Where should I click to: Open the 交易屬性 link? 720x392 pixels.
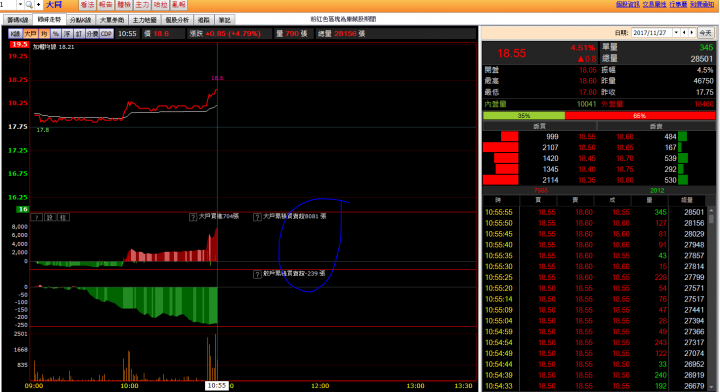[654, 4]
